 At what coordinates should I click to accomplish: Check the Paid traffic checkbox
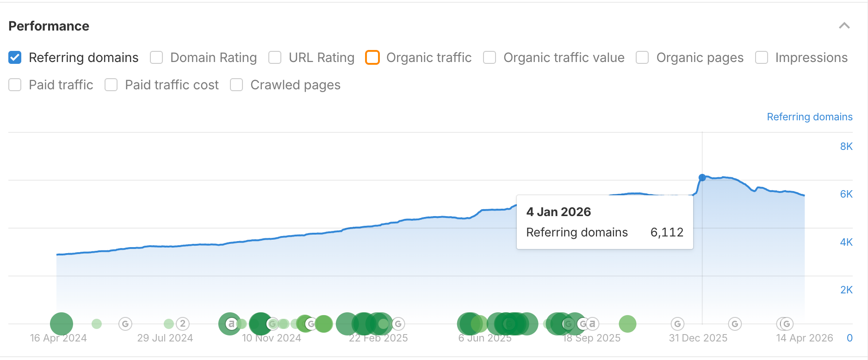point(15,85)
